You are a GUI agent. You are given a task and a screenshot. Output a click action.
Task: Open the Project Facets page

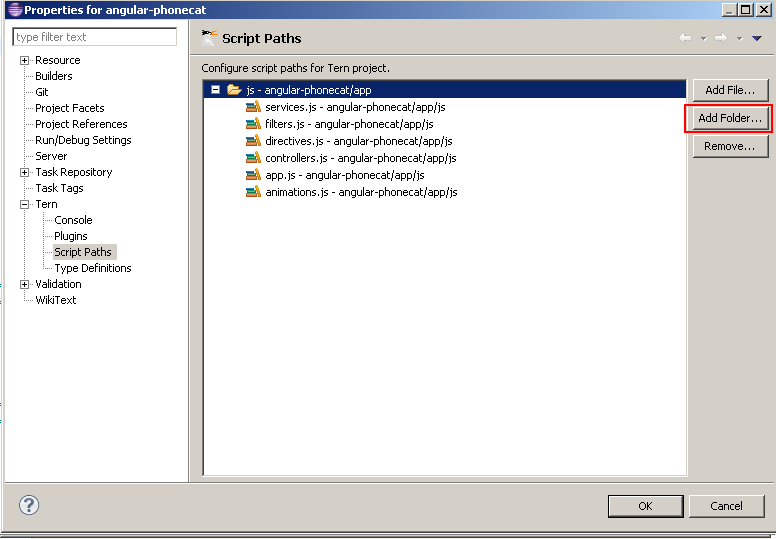(x=69, y=108)
